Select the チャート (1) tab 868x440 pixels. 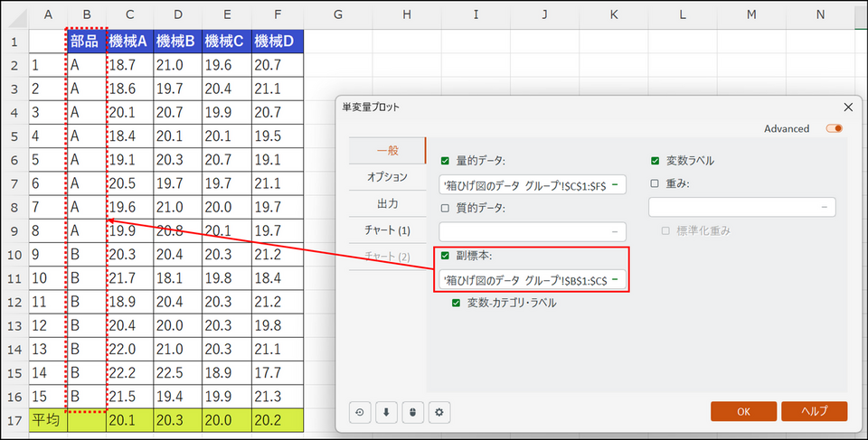tap(387, 230)
